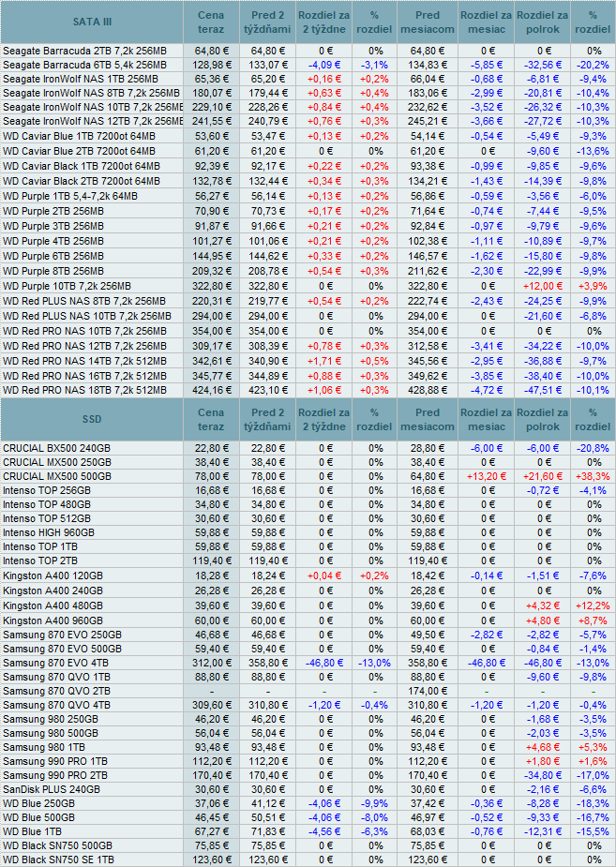Select the WD Purple 2TB 256MB row
This screenshot has height=867, width=616.
(x=53, y=211)
